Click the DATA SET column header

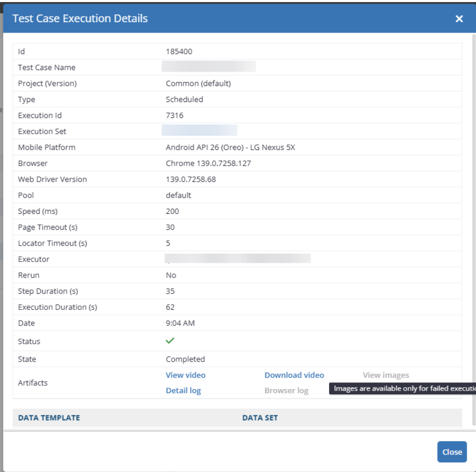[260, 417]
